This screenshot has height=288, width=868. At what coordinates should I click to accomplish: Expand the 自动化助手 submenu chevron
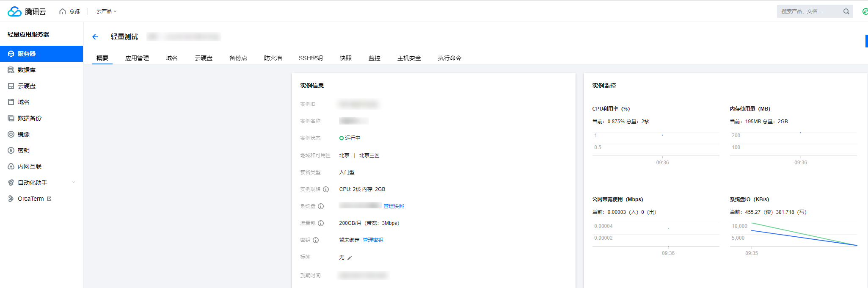[74, 183]
